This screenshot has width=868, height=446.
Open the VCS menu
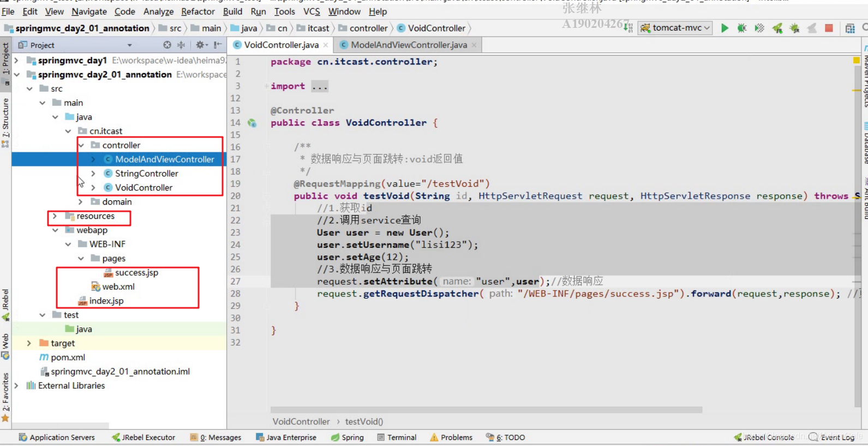coord(312,11)
